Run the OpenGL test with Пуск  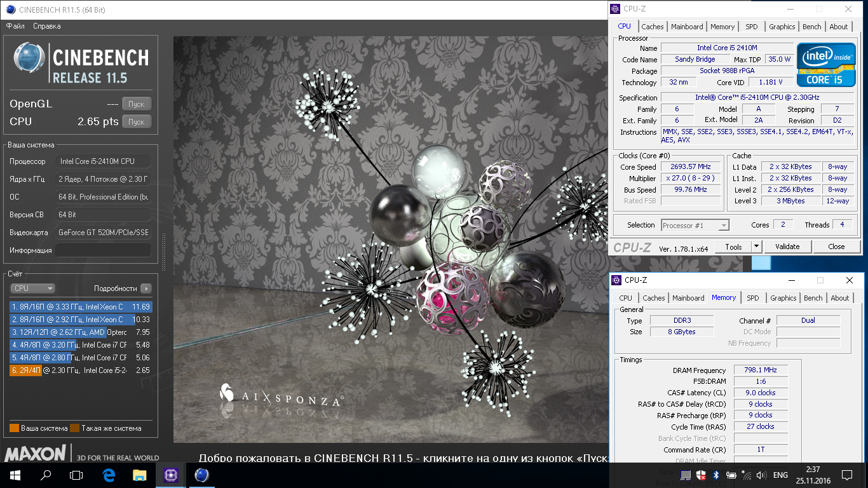coord(137,104)
